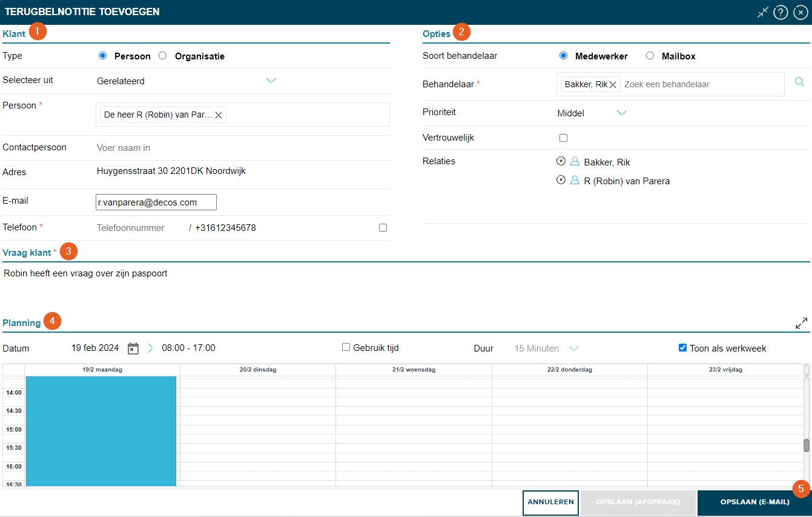Click the Contactpersoon name input
Screen dimensions: 812x517
[x=242, y=148]
